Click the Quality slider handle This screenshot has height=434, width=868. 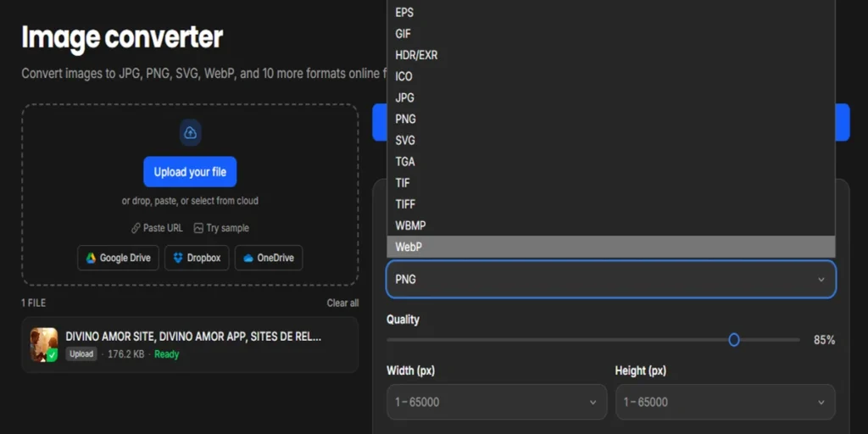734,340
